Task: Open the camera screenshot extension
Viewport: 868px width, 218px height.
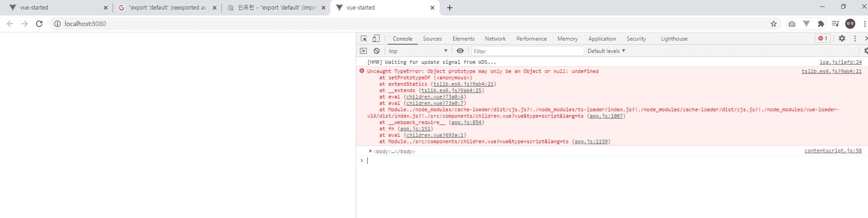Action: 792,24
